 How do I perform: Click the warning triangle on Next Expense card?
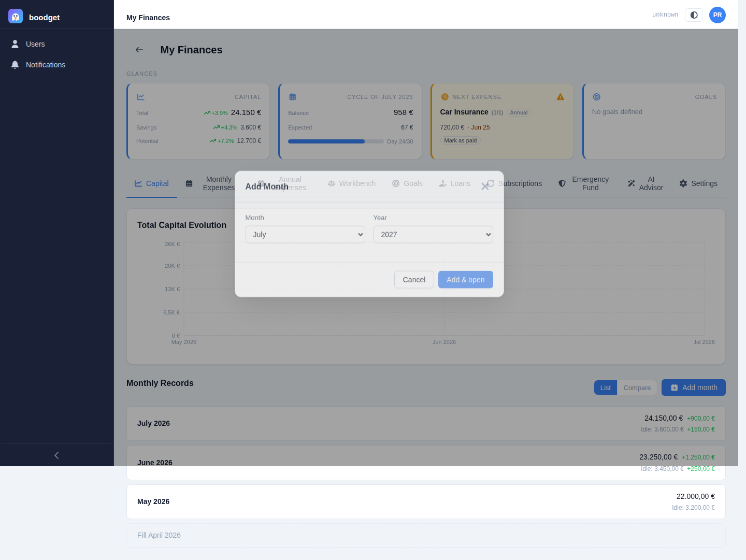[561, 97]
